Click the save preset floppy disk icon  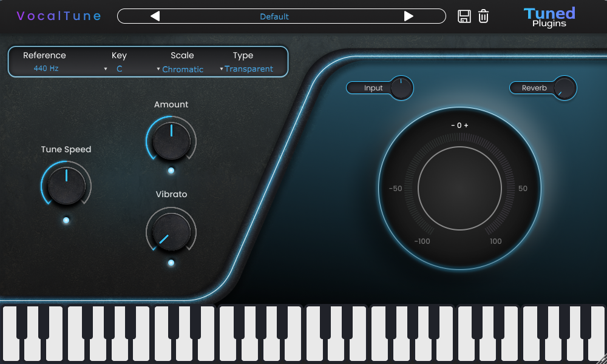click(x=464, y=16)
